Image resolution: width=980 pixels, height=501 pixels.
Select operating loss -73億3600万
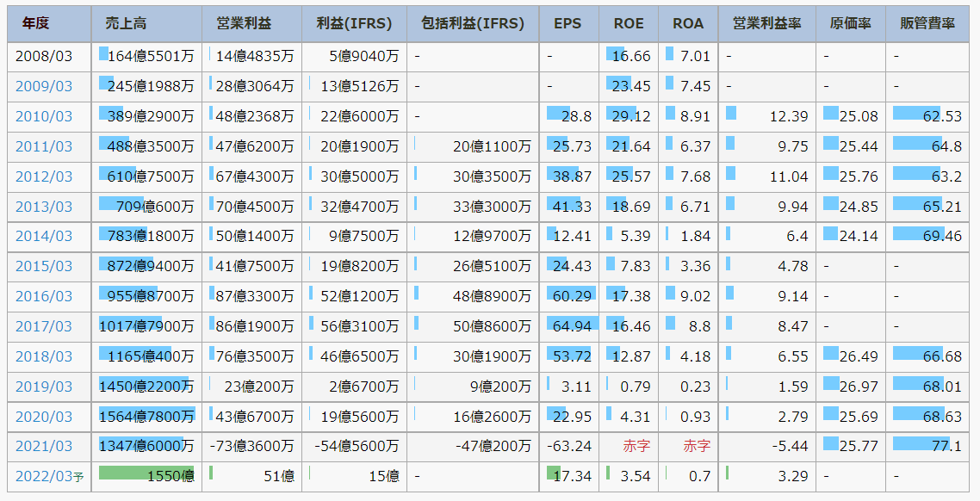click(251, 446)
